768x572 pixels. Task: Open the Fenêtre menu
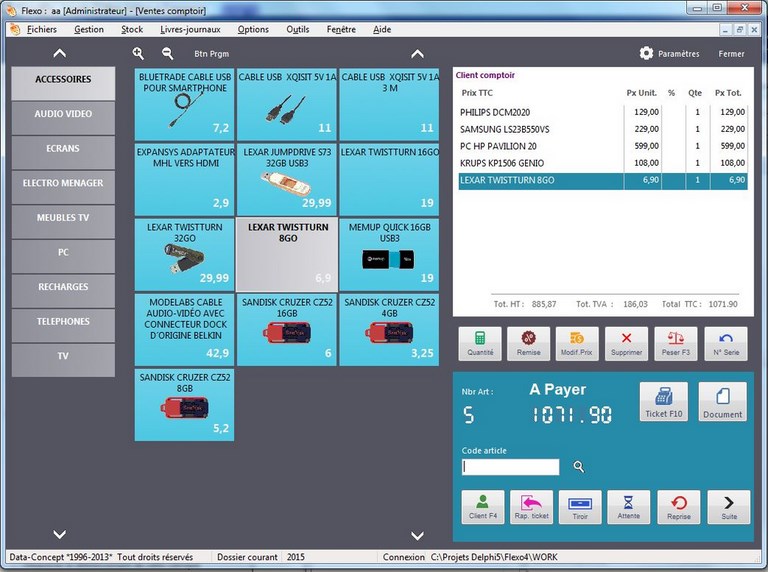pos(341,29)
